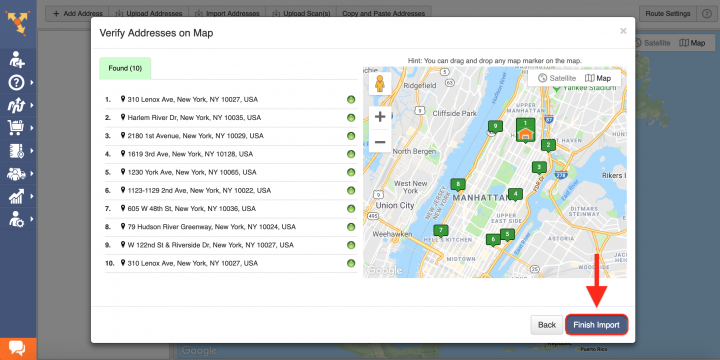Viewport: 720px width, 360px height.
Task: Select map marker 3
Action: click(x=539, y=168)
